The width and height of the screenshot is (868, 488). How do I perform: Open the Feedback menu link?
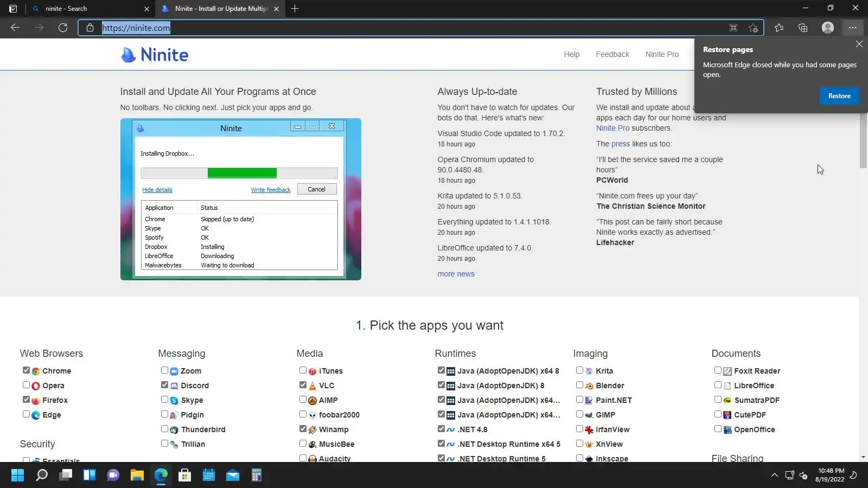612,54
